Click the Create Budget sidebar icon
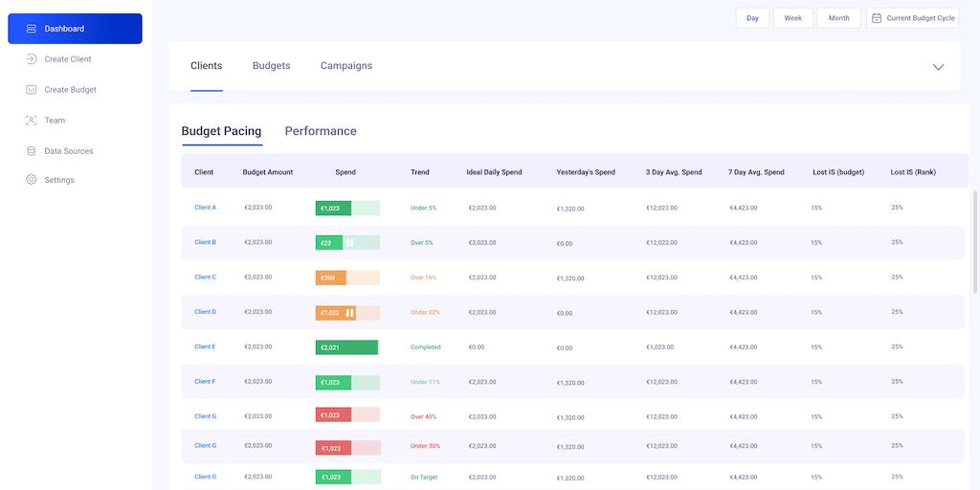 point(32,90)
